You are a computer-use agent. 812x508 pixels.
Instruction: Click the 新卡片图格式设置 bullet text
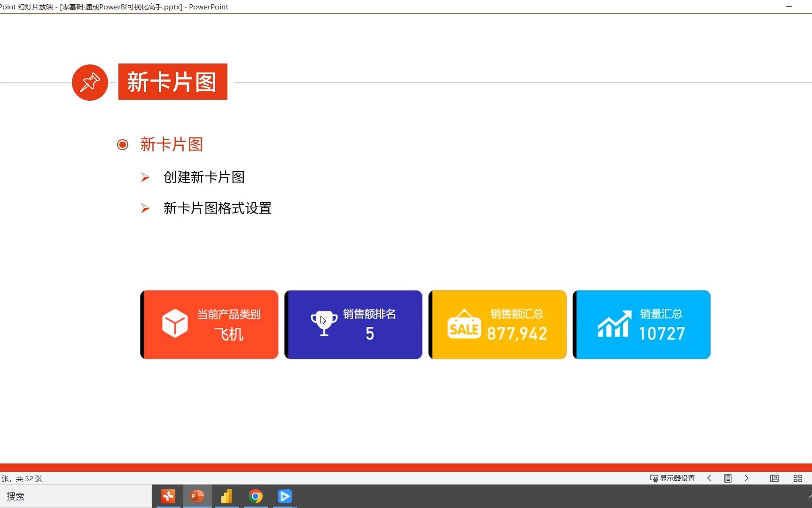tap(218, 208)
